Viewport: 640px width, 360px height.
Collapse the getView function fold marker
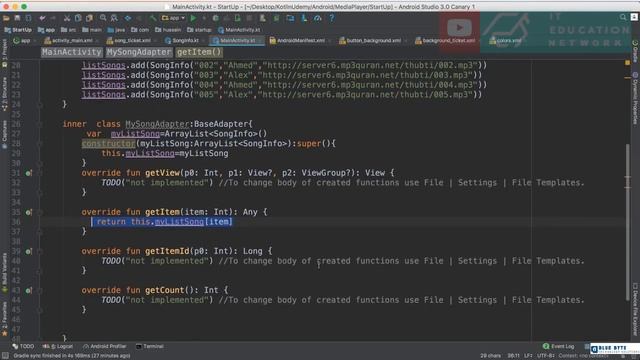(x=40, y=173)
